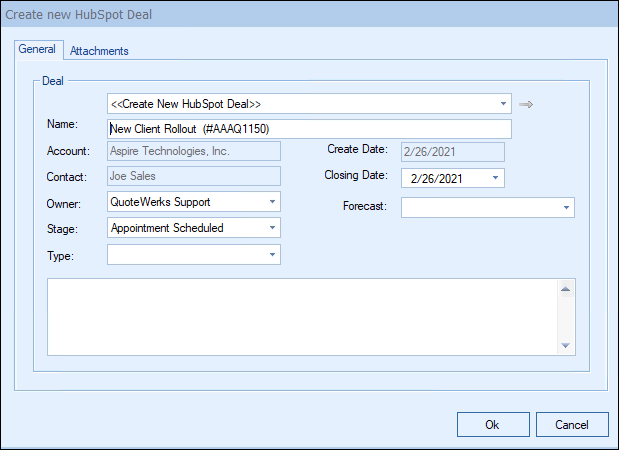Click the Deal group box title

pyautogui.click(x=53, y=81)
